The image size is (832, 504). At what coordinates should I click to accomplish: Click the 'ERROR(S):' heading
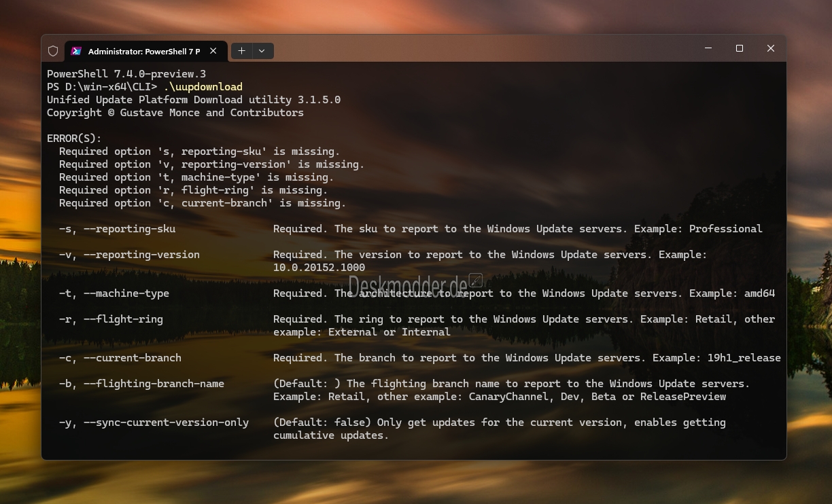point(74,139)
